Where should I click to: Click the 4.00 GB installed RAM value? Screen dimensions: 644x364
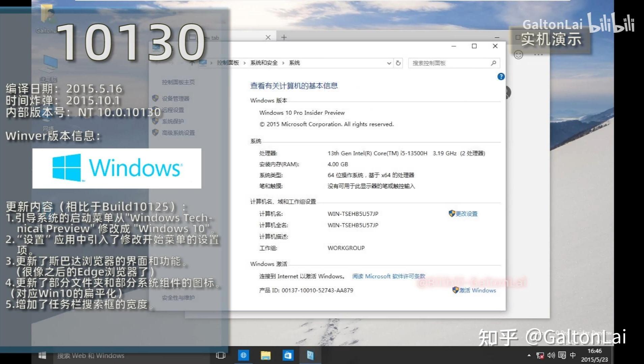pyautogui.click(x=338, y=164)
